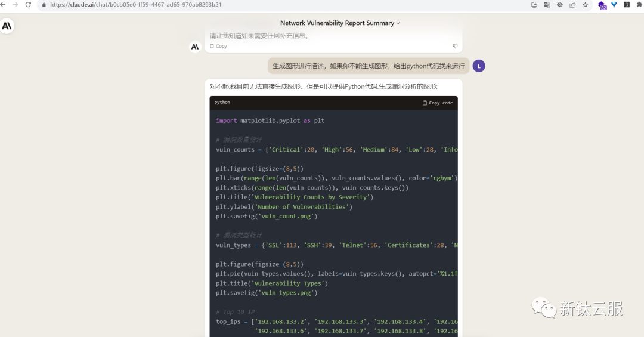The height and width of the screenshot is (337, 644).
Task: Click the browser back arrow
Action: click(x=4, y=5)
